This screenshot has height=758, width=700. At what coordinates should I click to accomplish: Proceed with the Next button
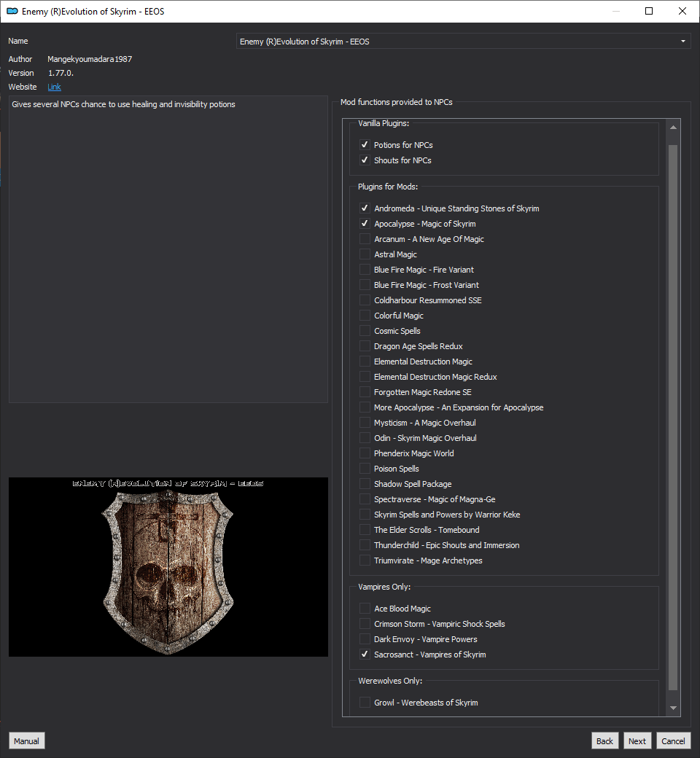[637, 741]
